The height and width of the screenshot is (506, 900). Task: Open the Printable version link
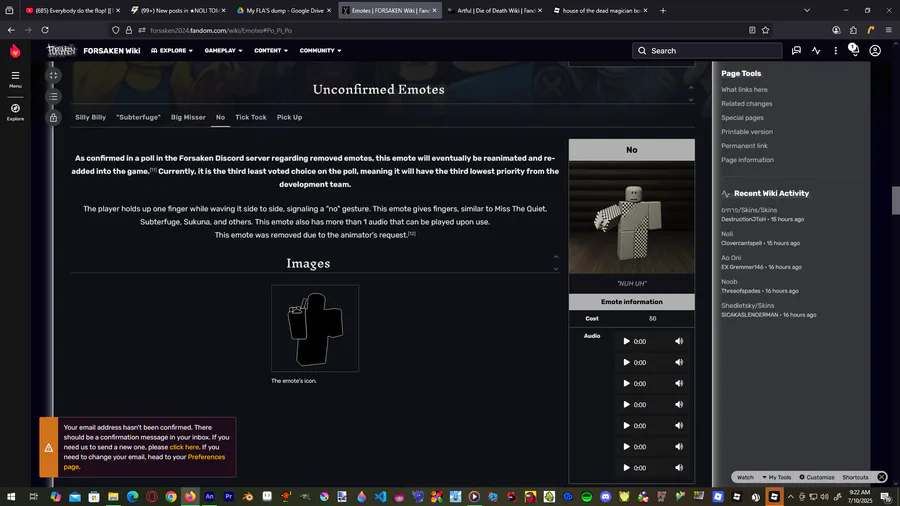point(747,132)
